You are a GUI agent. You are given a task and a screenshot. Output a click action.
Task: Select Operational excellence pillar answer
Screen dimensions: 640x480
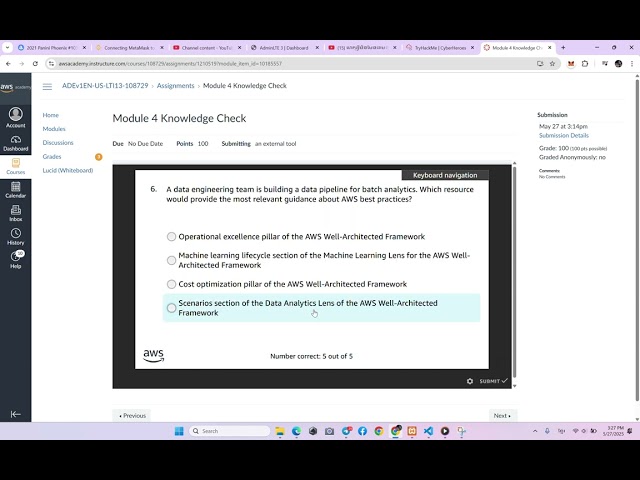[x=171, y=237]
